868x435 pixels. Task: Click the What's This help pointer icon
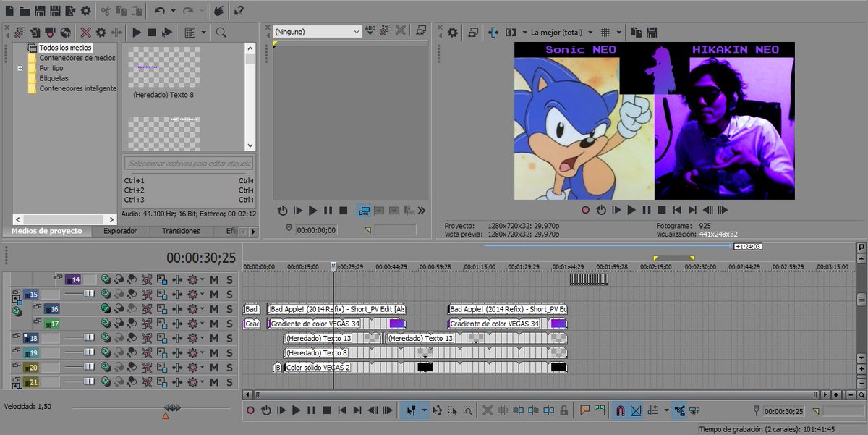tap(239, 11)
